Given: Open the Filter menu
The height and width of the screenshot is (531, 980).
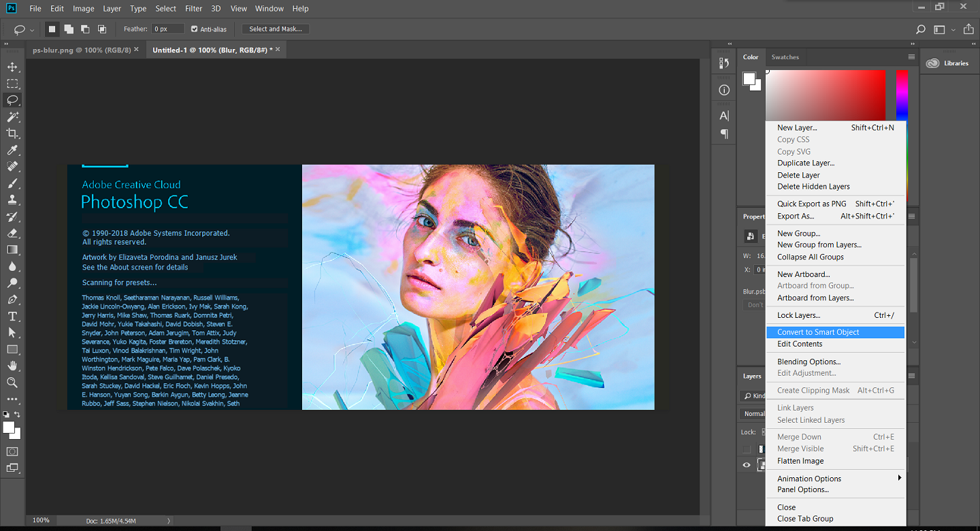Looking at the screenshot, I should (x=194, y=9).
